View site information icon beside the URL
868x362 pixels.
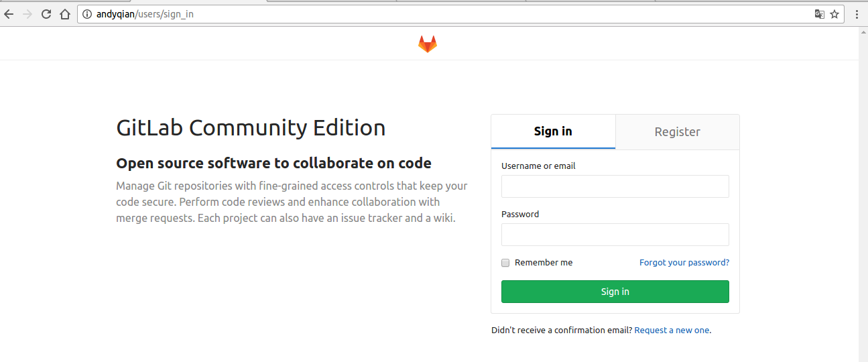(x=87, y=14)
